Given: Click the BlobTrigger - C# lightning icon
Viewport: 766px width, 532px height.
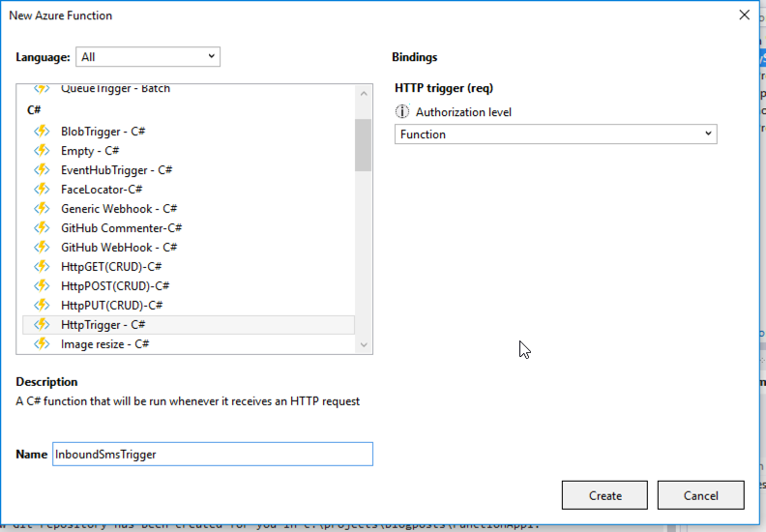Looking at the screenshot, I should [x=42, y=131].
